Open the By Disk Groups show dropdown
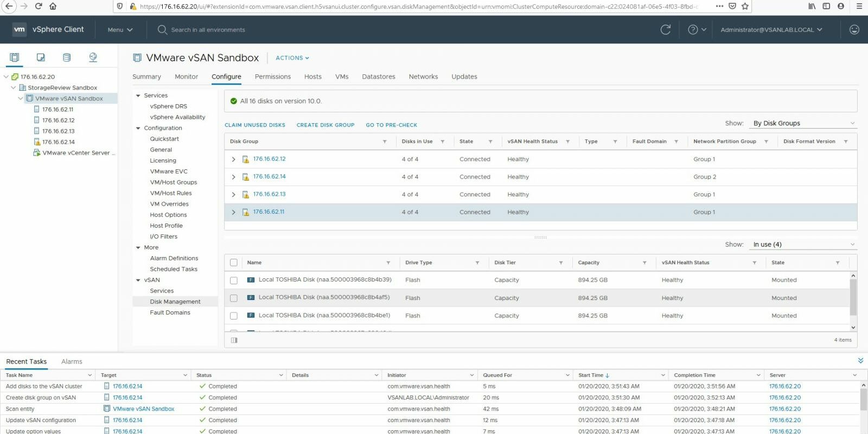 tap(803, 123)
